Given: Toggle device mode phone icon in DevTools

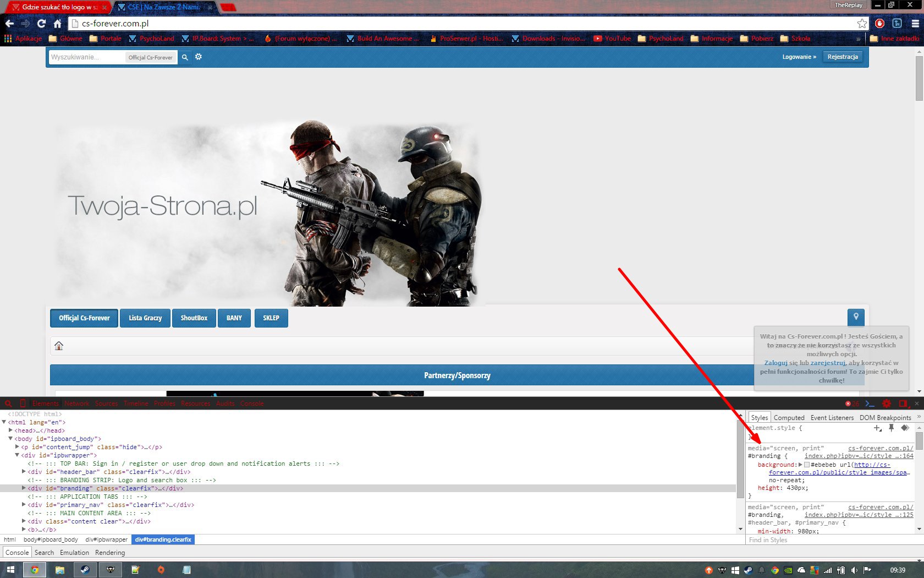Looking at the screenshot, I should click(23, 403).
